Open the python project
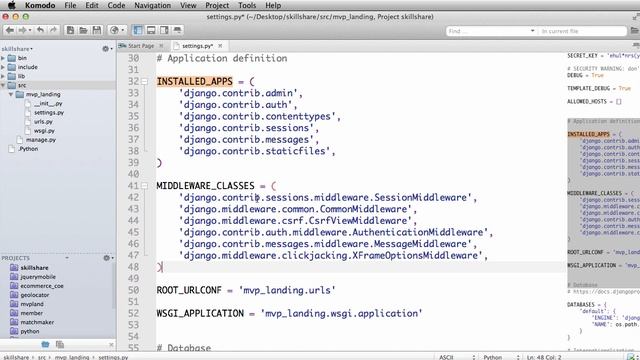 click(30, 331)
